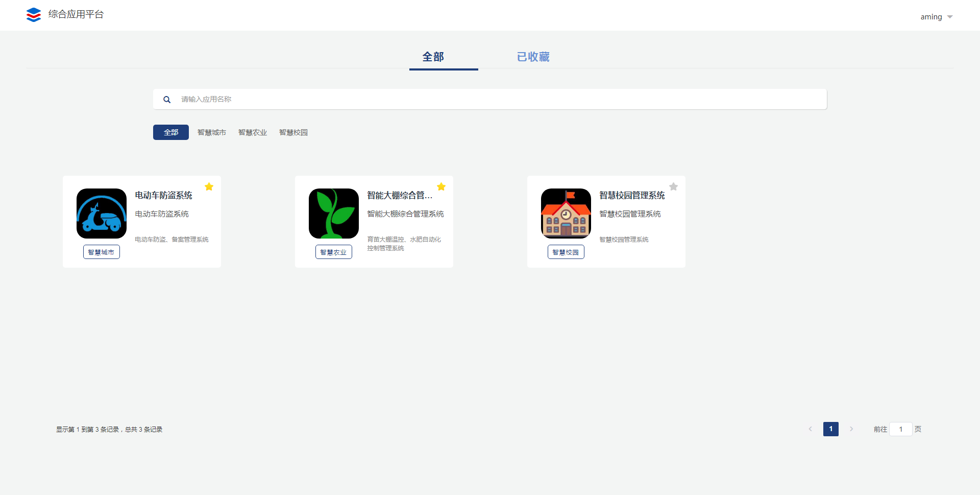Go to previous page arrow
Image resolution: width=980 pixels, height=495 pixels.
coord(811,429)
